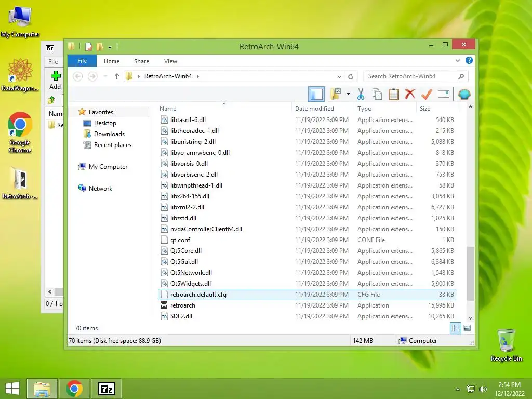Click the Refresh button in address bar
The image size is (532, 399).
tap(351, 76)
